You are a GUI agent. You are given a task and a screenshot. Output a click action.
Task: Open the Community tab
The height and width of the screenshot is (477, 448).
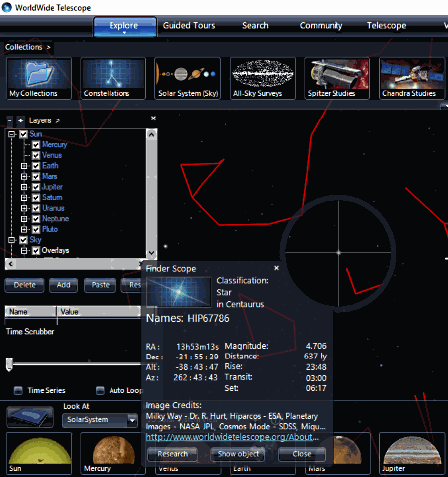(x=321, y=26)
